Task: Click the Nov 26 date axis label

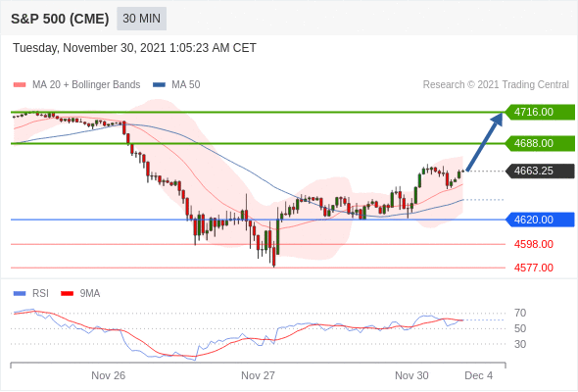Action: [x=109, y=375]
